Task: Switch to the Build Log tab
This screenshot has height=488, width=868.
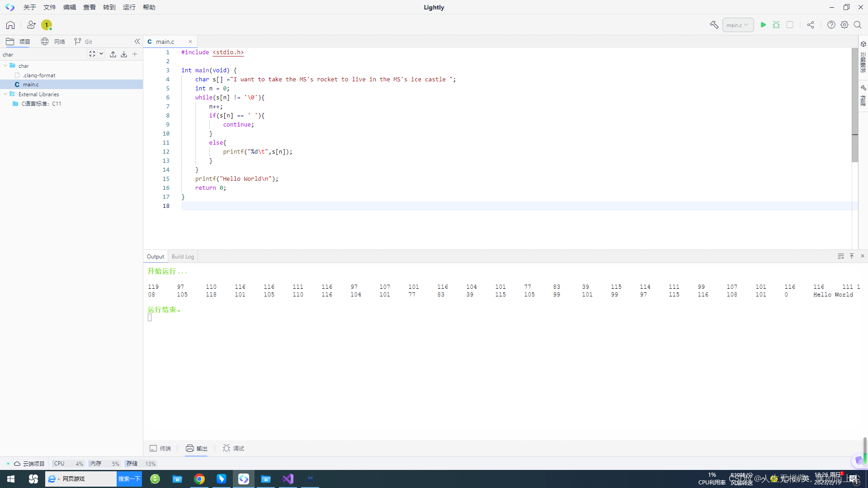Action: 183,257
